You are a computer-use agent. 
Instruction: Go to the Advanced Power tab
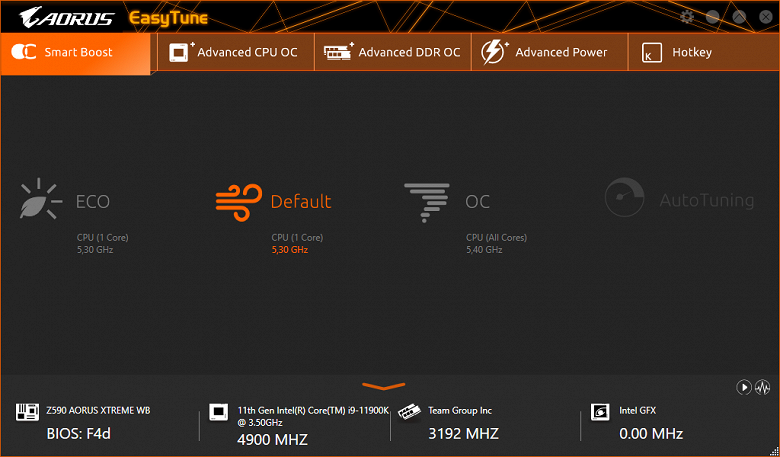pyautogui.click(x=550, y=52)
